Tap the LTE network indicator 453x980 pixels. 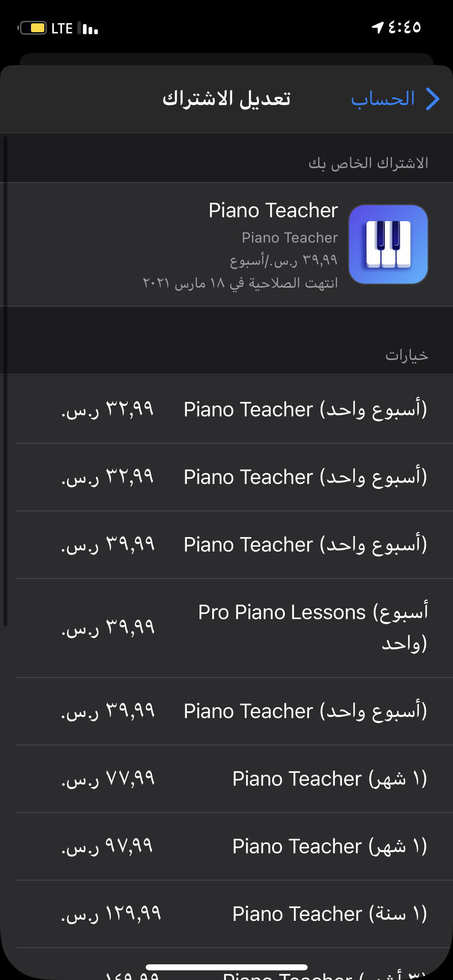click(62, 29)
